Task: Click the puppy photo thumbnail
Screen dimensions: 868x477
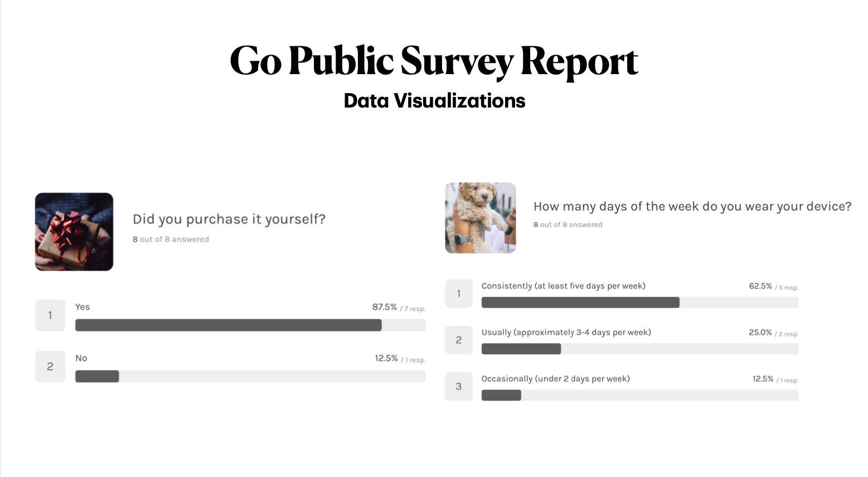Action: click(481, 218)
